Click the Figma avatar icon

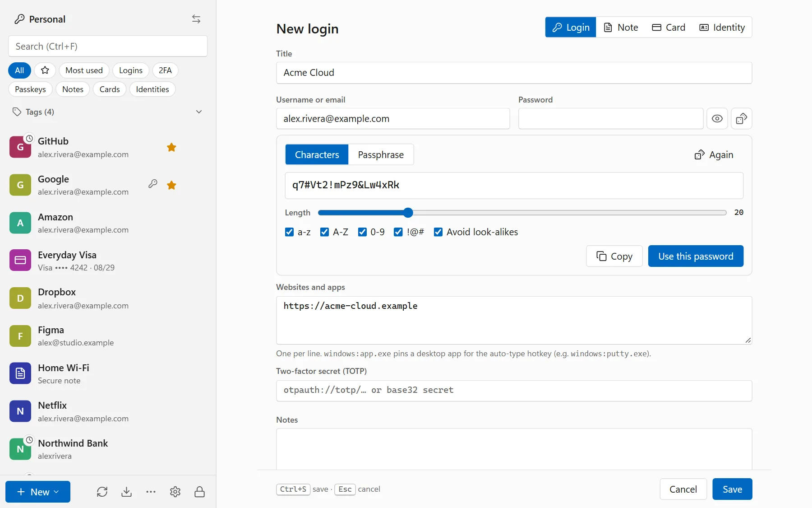20,336
